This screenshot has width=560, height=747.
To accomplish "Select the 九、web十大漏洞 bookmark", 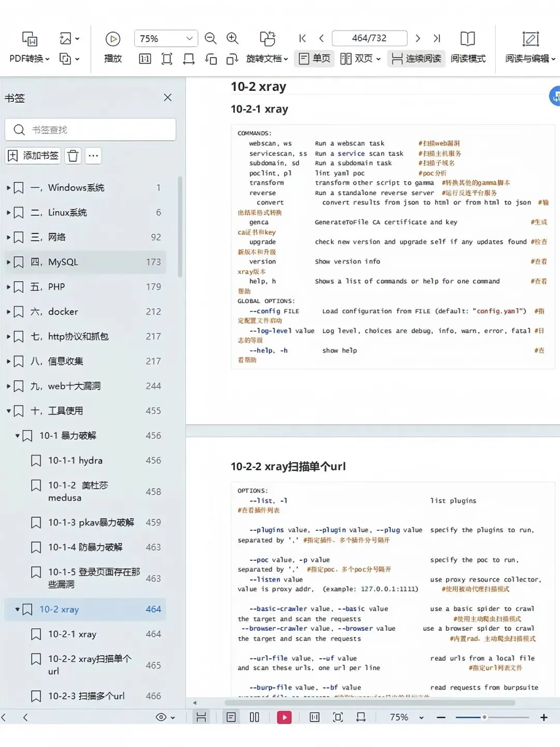I will pyautogui.click(x=86, y=386).
